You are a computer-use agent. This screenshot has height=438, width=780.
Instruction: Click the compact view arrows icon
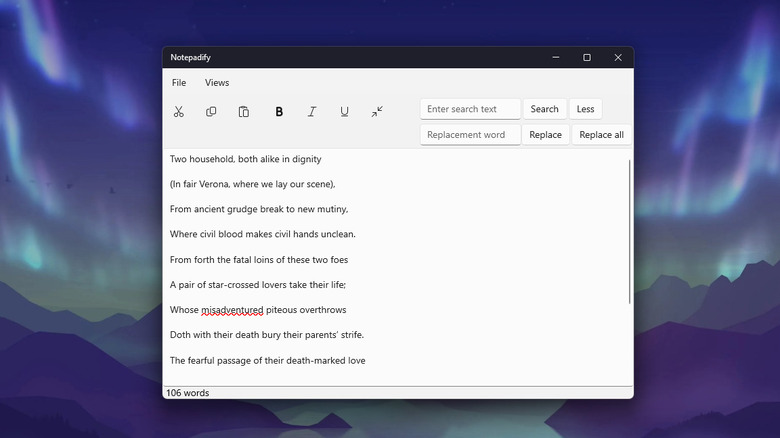(377, 112)
